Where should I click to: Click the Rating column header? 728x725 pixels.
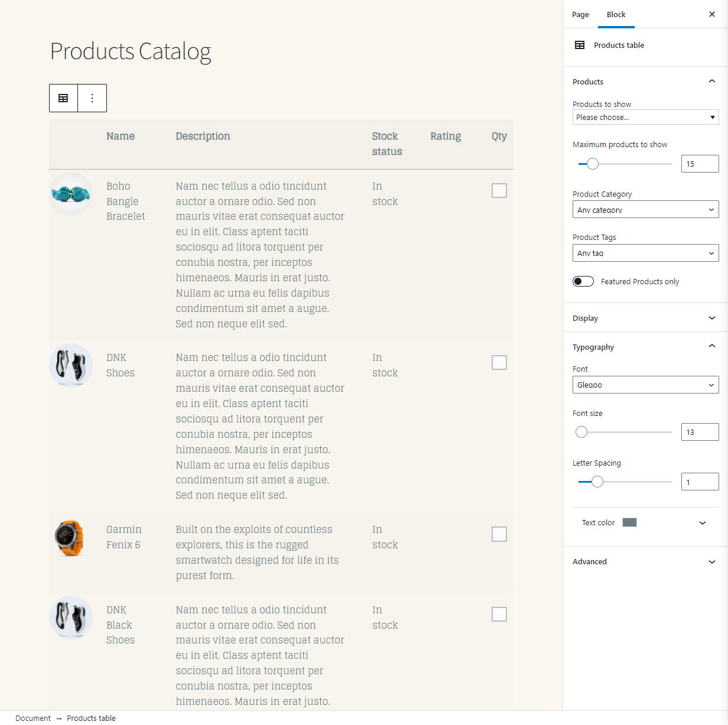(x=446, y=136)
